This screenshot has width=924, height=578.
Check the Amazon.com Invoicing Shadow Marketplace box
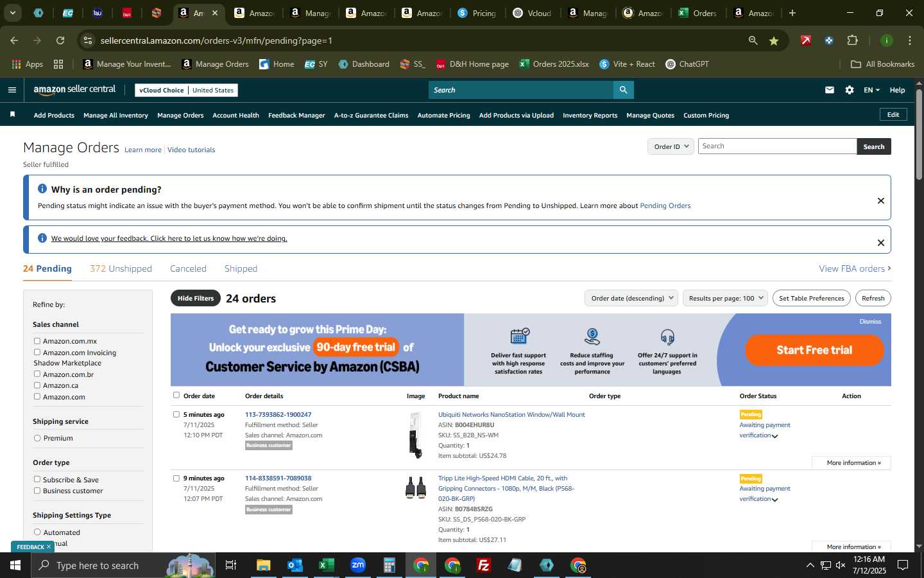(x=37, y=352)
